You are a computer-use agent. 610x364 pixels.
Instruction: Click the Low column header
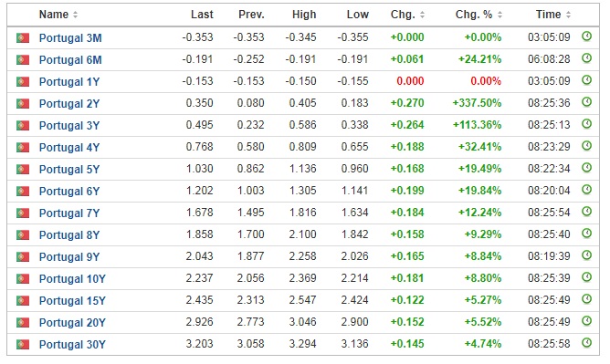(358, 15)
